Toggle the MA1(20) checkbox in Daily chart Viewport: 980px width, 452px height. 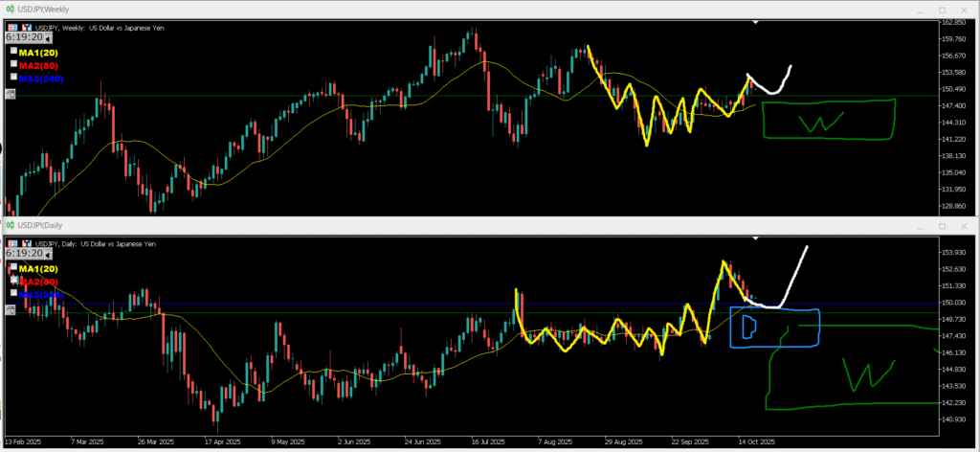[13, 267]
